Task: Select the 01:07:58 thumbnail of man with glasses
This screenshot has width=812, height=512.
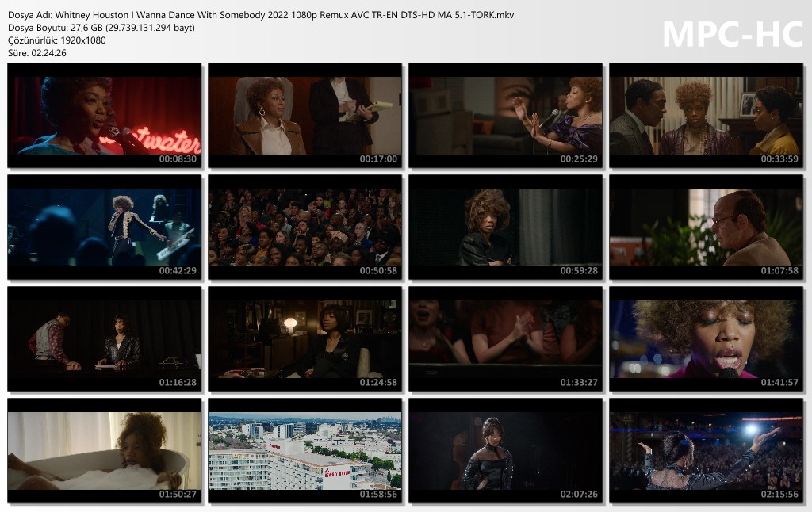Action: point(707,227)
